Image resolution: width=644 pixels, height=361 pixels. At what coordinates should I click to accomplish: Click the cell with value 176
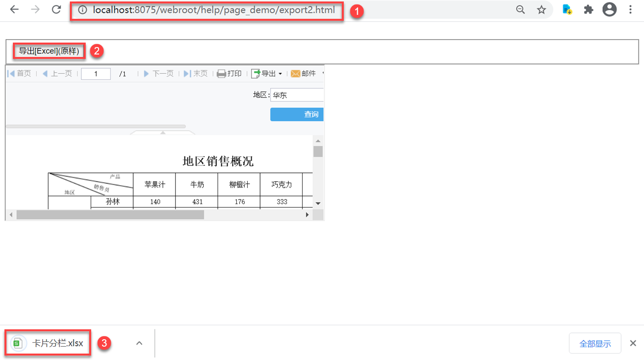(239, 202)
